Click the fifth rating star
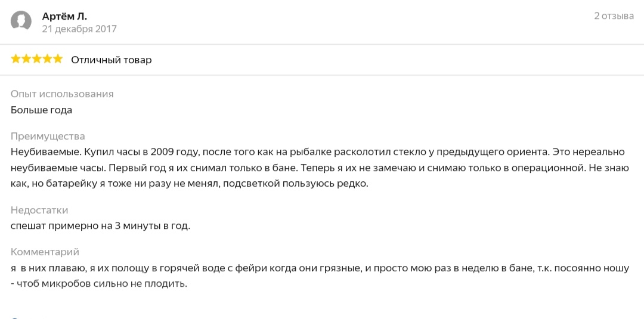 pyautogui.click(x=57, y=59)
